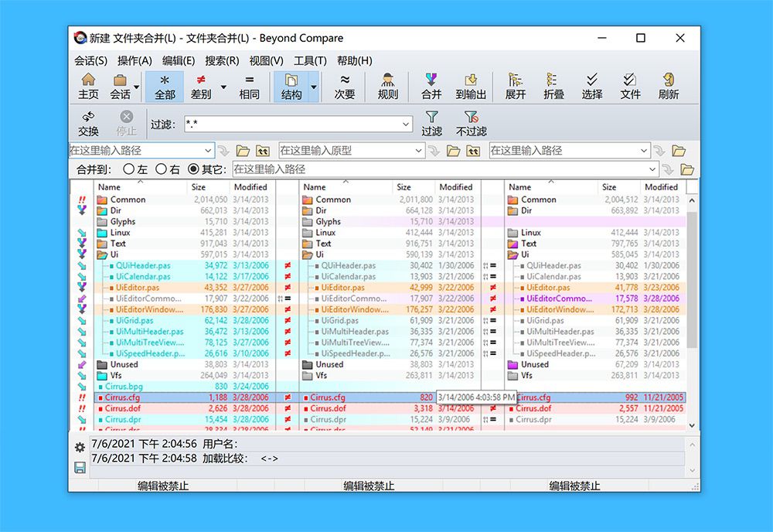Open the 规则 rules icon
Screen dimensions: 773x532
(387, 87)
